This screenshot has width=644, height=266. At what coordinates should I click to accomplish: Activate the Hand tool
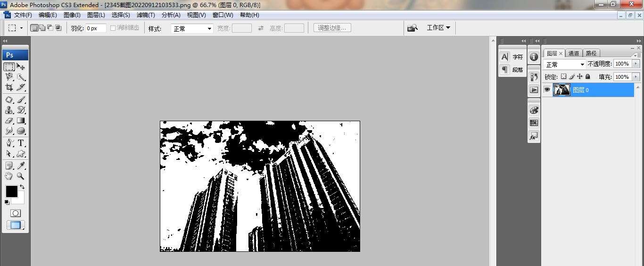pos(9,176)
